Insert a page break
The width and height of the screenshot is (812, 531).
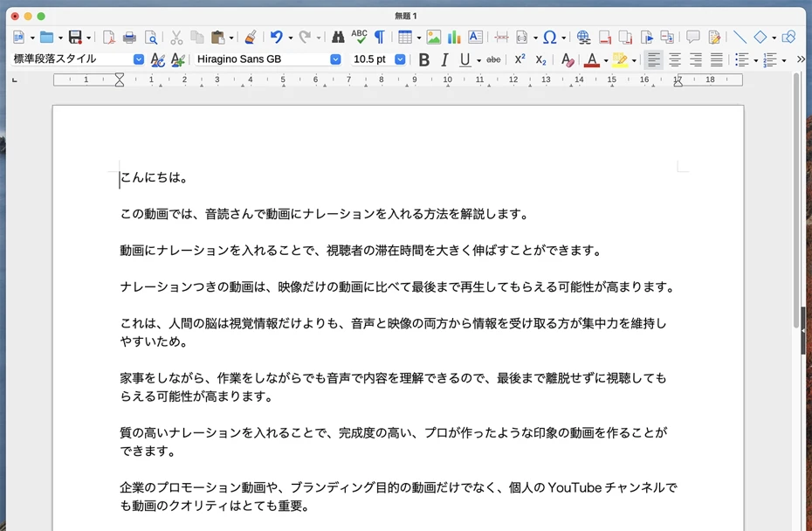point(501,38)
